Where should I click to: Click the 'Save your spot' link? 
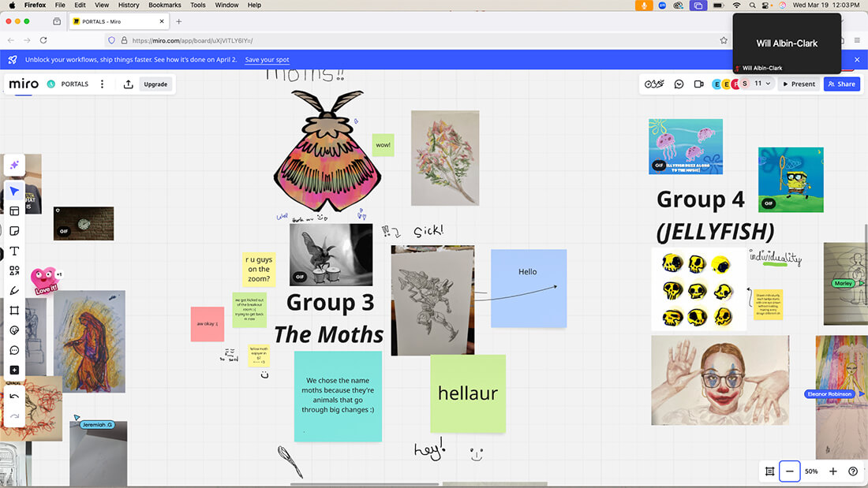(267, 60)
